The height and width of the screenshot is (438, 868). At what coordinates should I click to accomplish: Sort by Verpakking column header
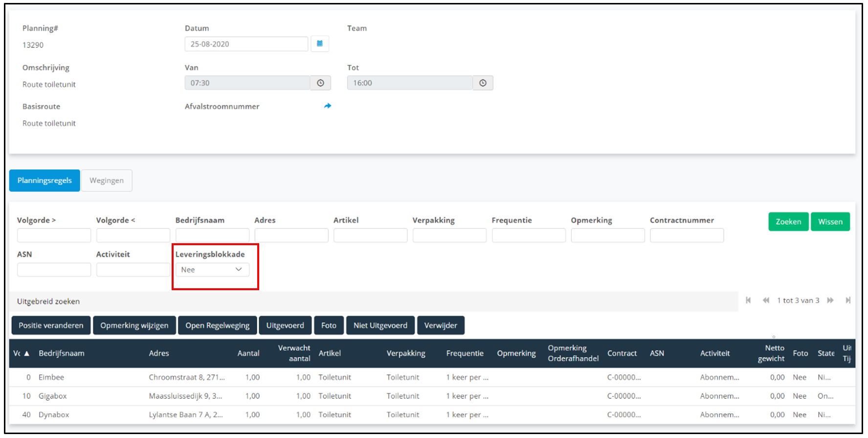click(406, 353)
